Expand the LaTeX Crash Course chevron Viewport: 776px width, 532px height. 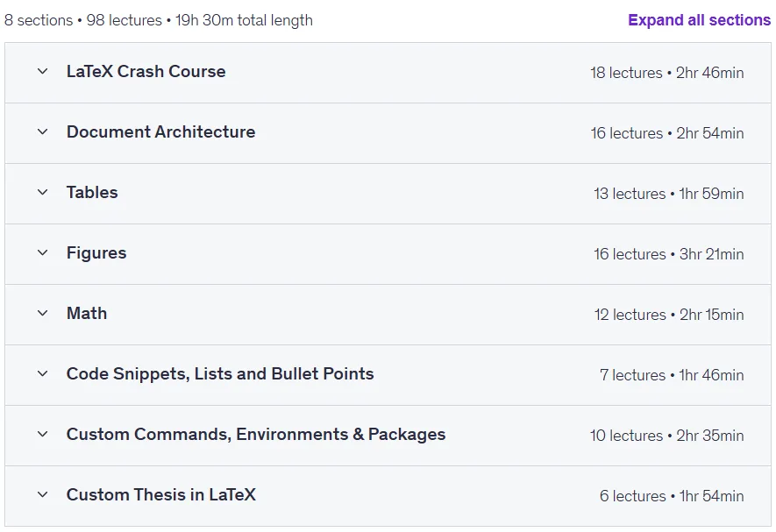tap(43, 71)
